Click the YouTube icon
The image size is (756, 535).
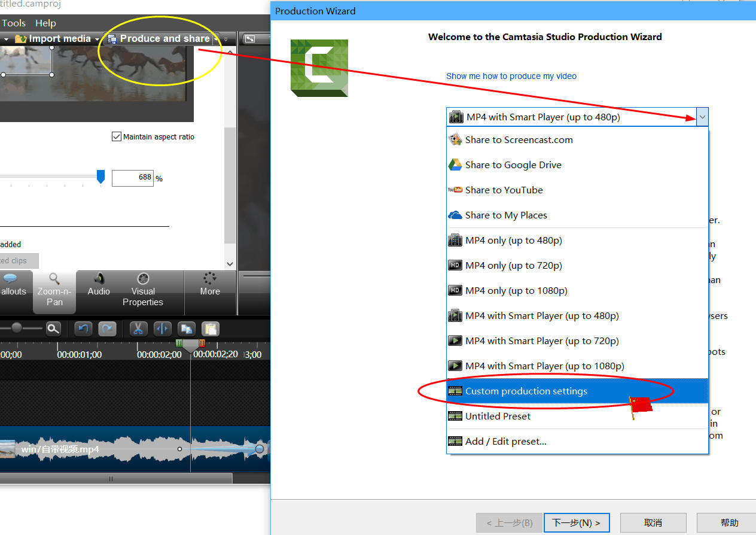[455, 190]
